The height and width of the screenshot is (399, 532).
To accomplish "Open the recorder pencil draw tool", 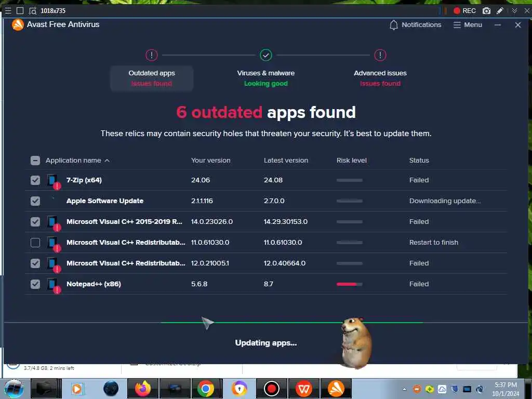I will pyautogui.click(x=500, y=11).
